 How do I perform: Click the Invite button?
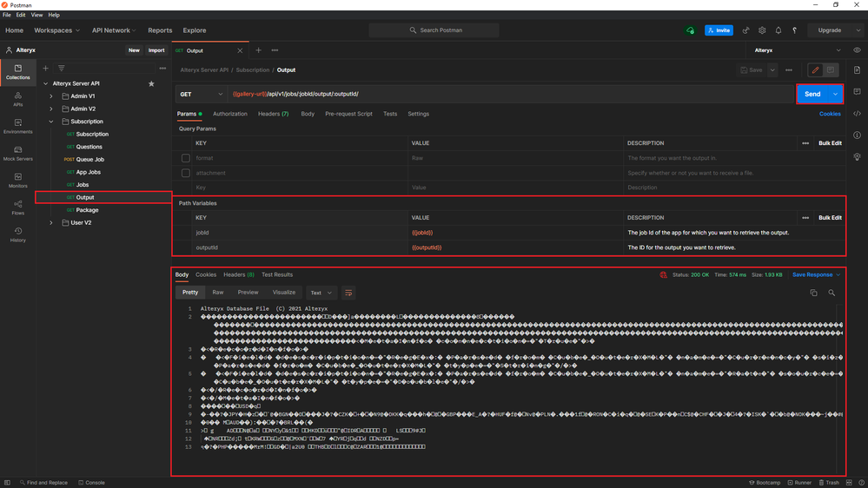click(x=719, y=30)
